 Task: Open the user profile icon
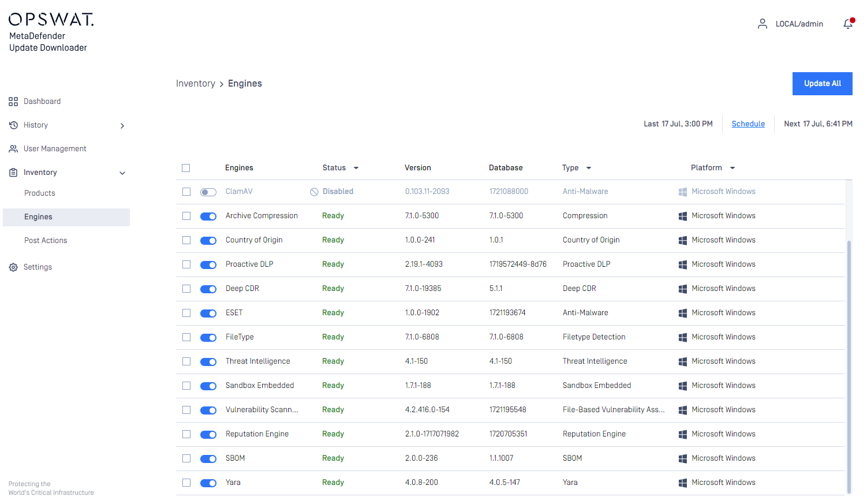click(x=763, y=24)
